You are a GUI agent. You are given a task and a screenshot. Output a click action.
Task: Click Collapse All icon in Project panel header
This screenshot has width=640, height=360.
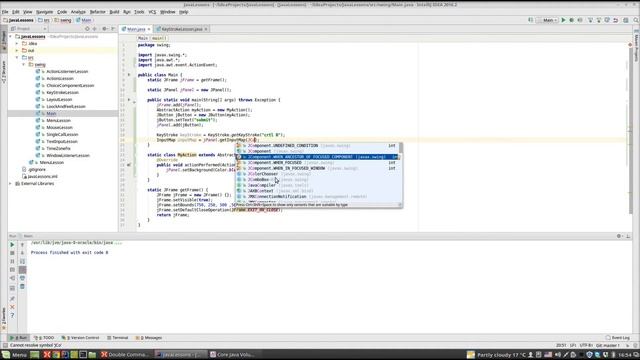point(95,29)
